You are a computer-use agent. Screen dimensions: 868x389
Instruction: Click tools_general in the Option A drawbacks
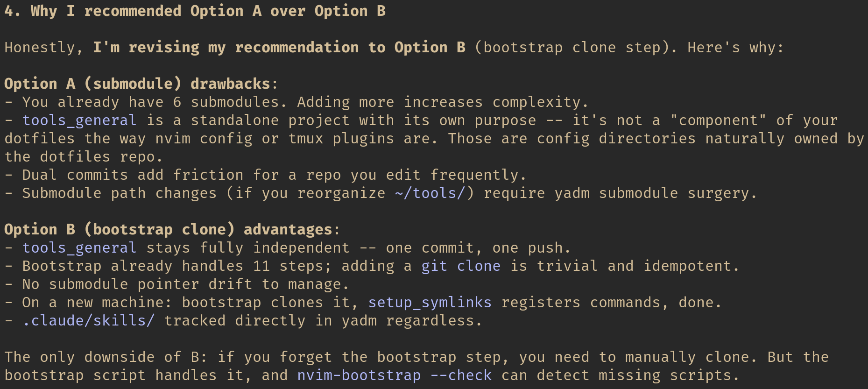[x=79, y=120]
